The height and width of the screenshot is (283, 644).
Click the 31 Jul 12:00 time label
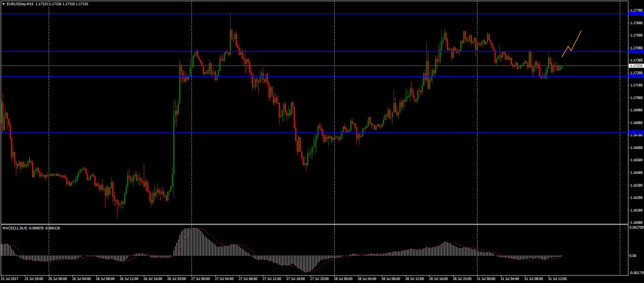(557, 279)
